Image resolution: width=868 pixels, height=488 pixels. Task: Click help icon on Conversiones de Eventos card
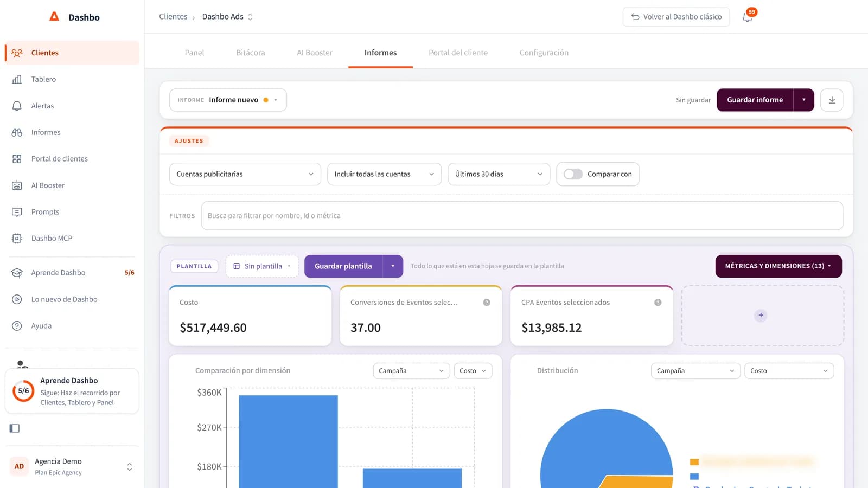pos(487,303)
